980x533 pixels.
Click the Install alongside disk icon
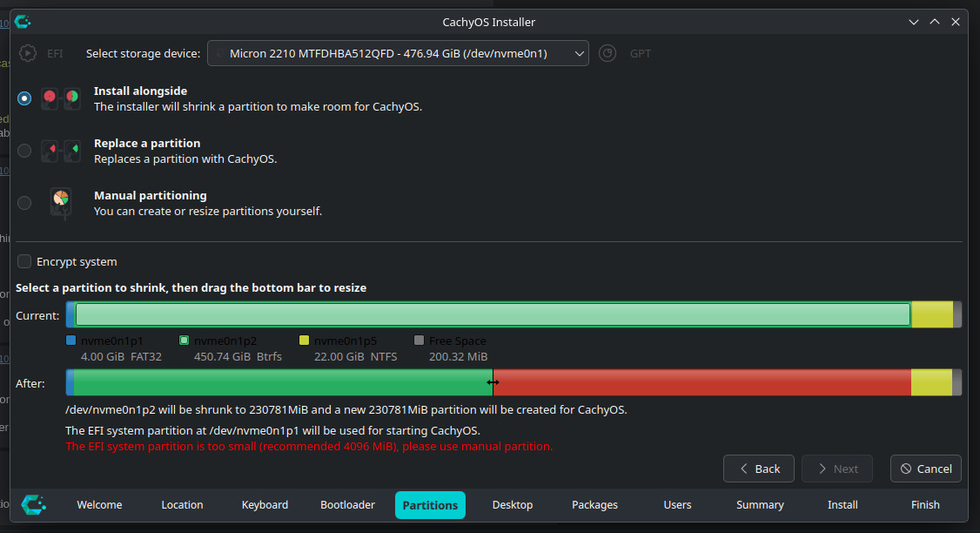(x=61, y=98)
